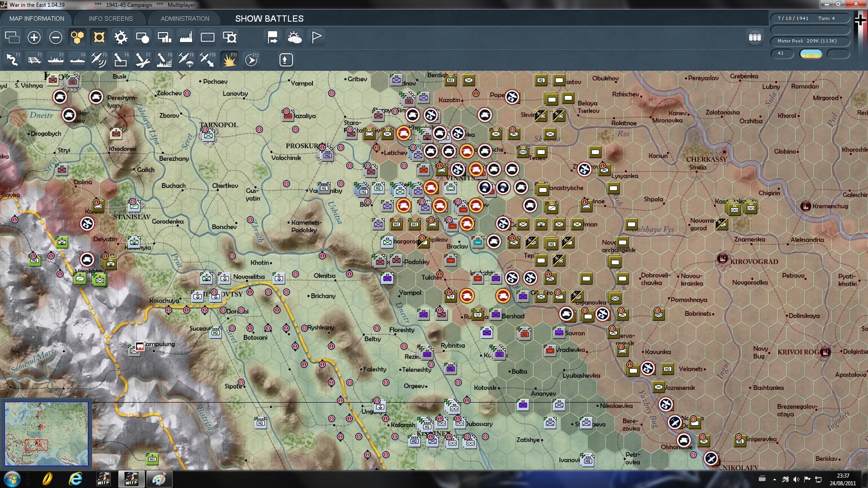Click the pennant flag icon
The image size is (868, 488).
[316, 37]
